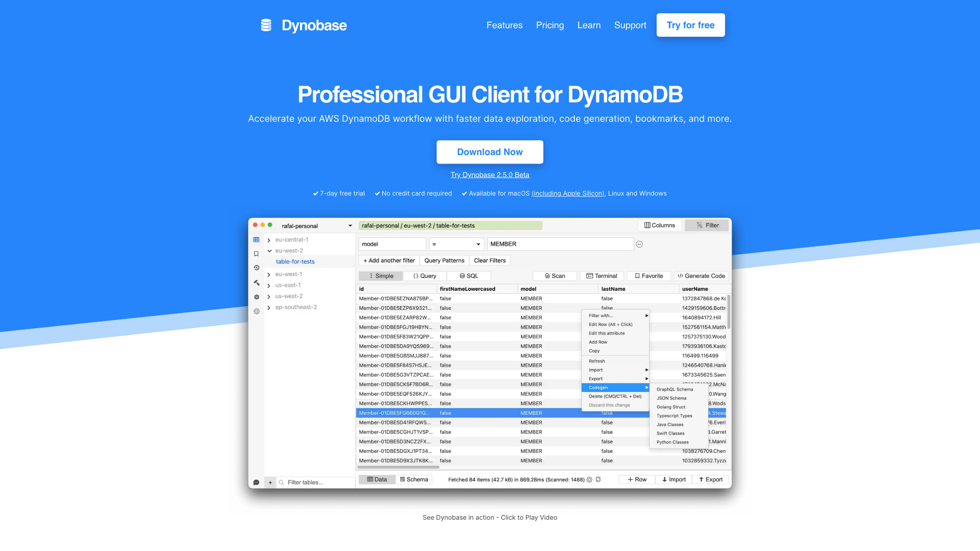Screen dimensions: 980x551
Task: Collapse the eu-west-2 region
Action: pos(269,251)
